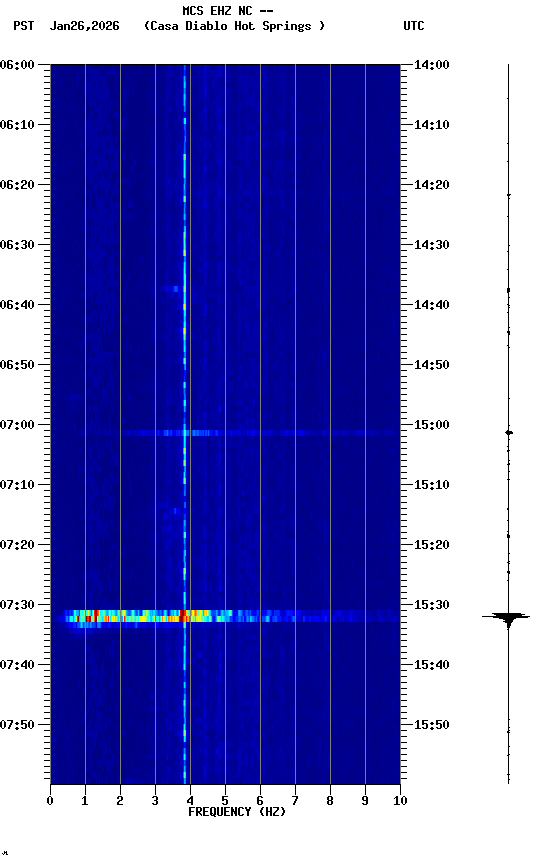
Task: Click the 14:20 UTC time label
Action: click(x=432, y=185)
